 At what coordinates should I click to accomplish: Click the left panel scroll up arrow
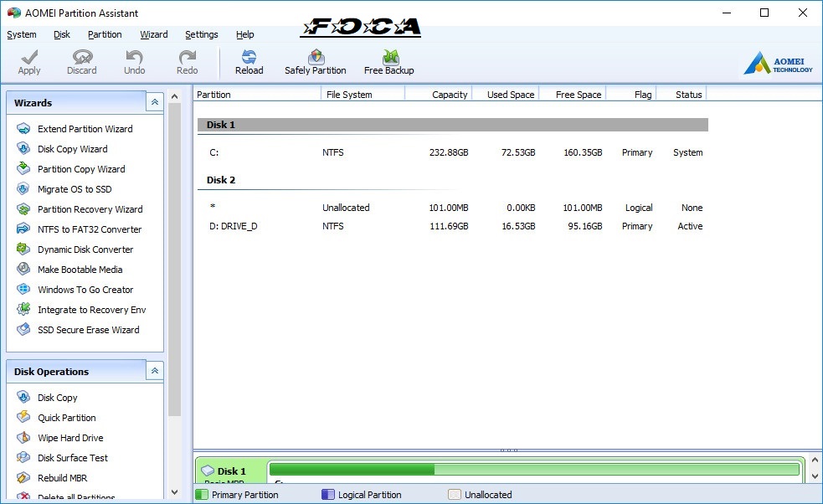(175, 96)
